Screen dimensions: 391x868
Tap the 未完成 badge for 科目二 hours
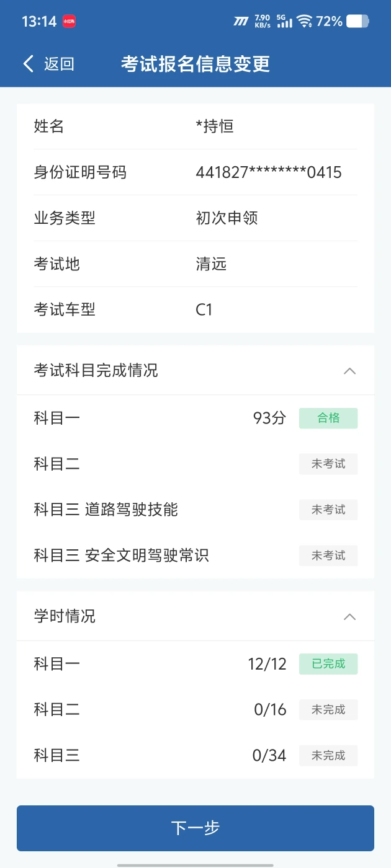point(328,710)
